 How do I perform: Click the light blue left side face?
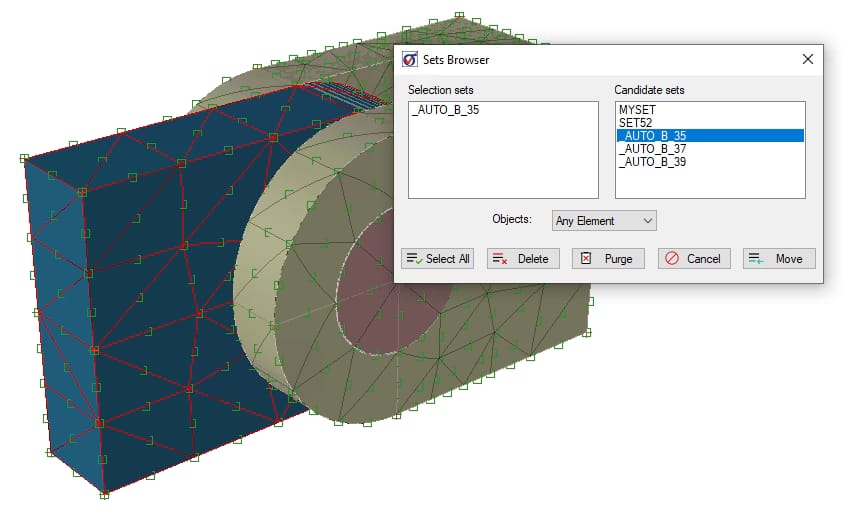pos(62,320)
